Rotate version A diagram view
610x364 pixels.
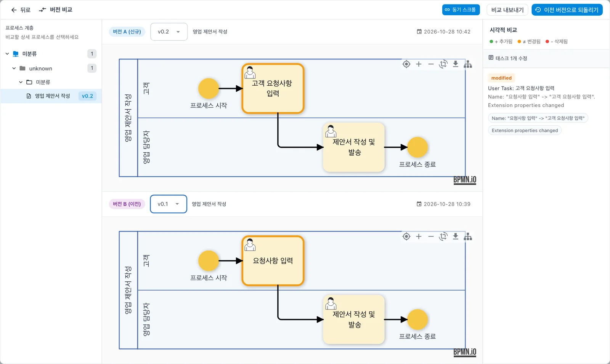coord(443,64)
